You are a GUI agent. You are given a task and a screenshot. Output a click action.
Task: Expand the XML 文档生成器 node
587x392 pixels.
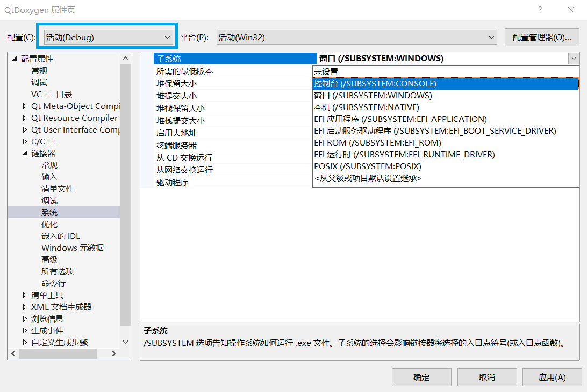click(24, 307)
